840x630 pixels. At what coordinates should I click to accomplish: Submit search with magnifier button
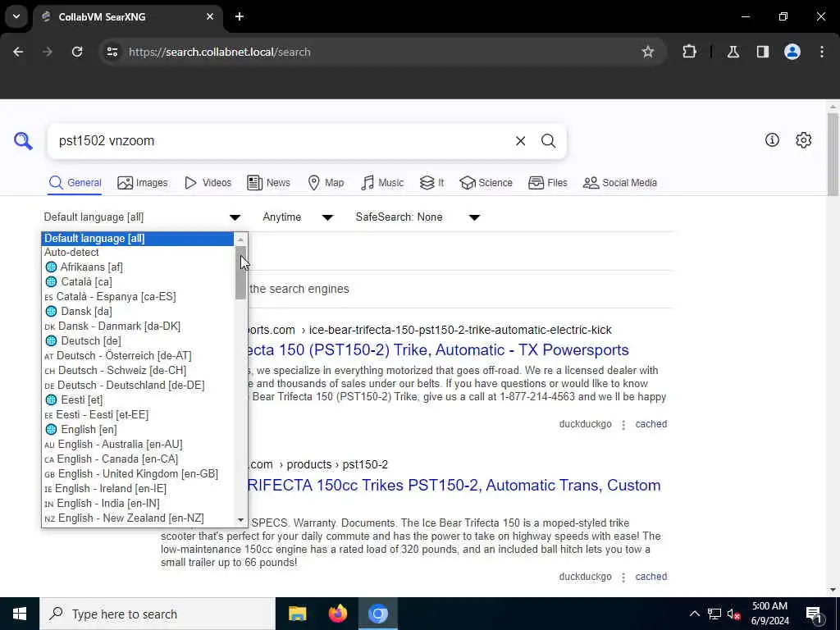tap(548, 141)
